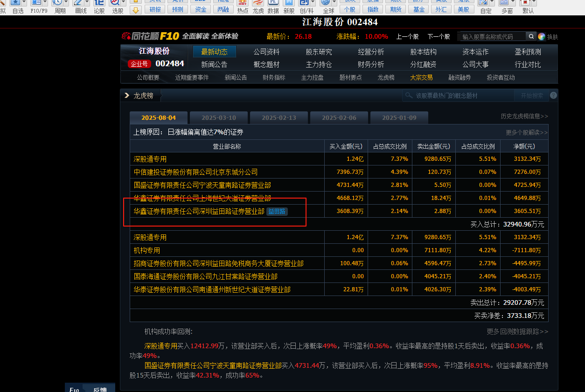
Task: Expand the dropdown arrow next to 多窗
Action: [513, 2]
